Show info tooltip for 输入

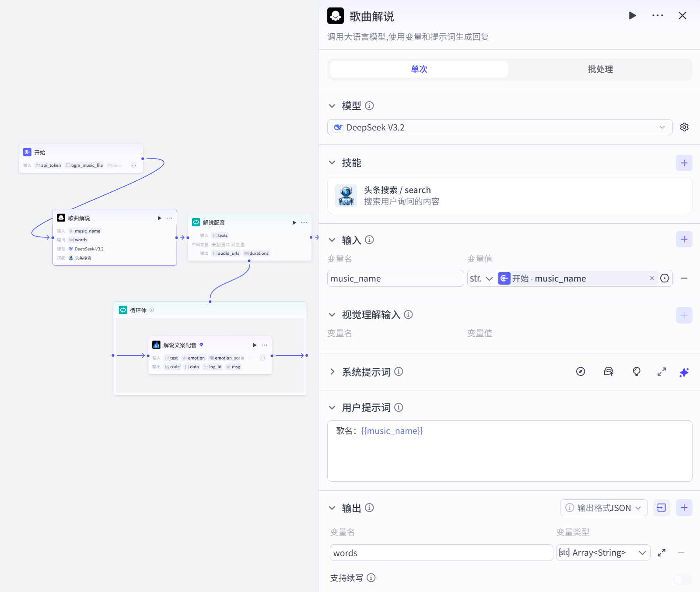pyautogui.click(x=369, y=240)
